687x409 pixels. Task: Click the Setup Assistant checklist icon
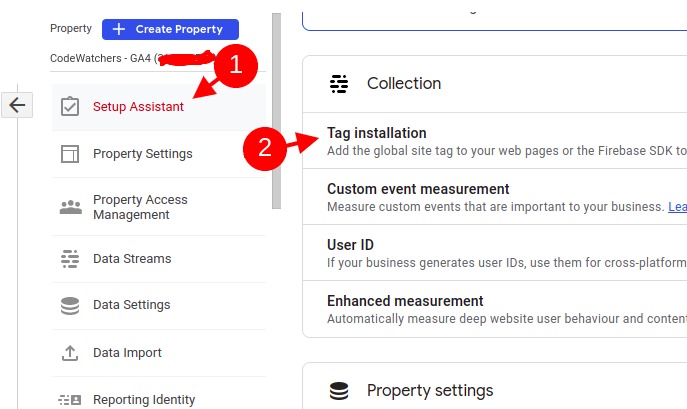coord(70,107)
